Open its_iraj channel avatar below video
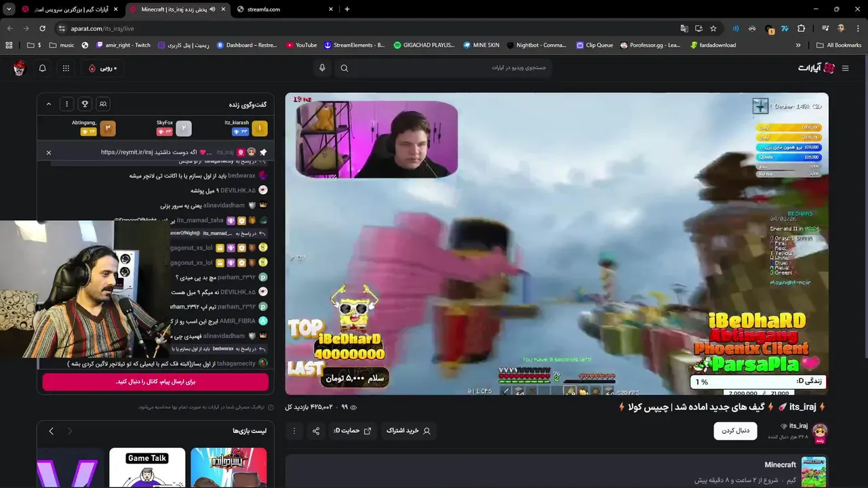Screen dimensions: 868x488 click(820, 430)
